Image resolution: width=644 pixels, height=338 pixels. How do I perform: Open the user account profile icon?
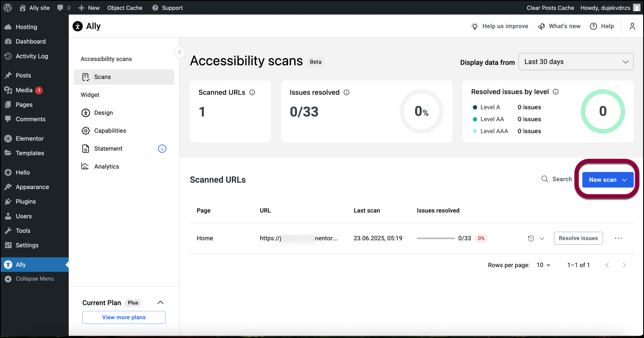coord(632,26)
